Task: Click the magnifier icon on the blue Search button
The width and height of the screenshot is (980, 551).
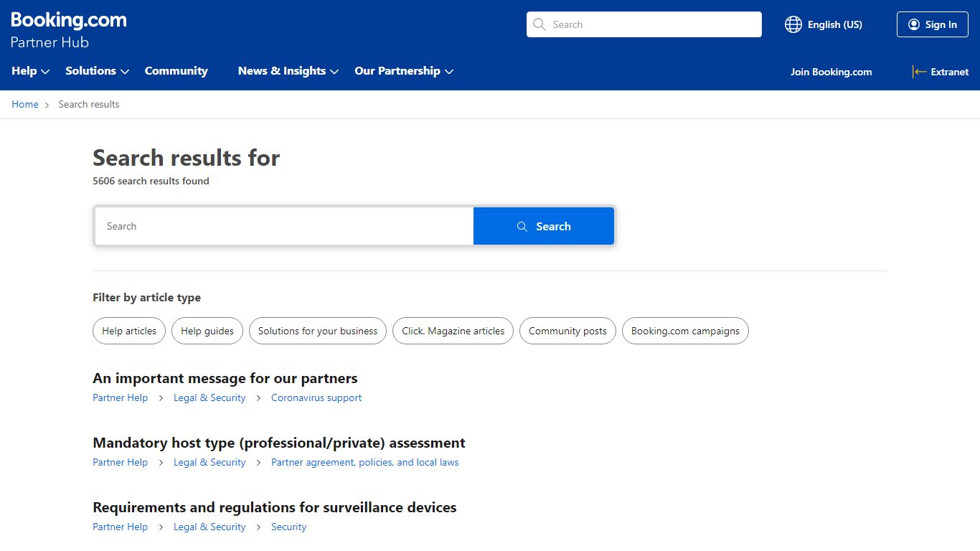Action: click(522, 226)
